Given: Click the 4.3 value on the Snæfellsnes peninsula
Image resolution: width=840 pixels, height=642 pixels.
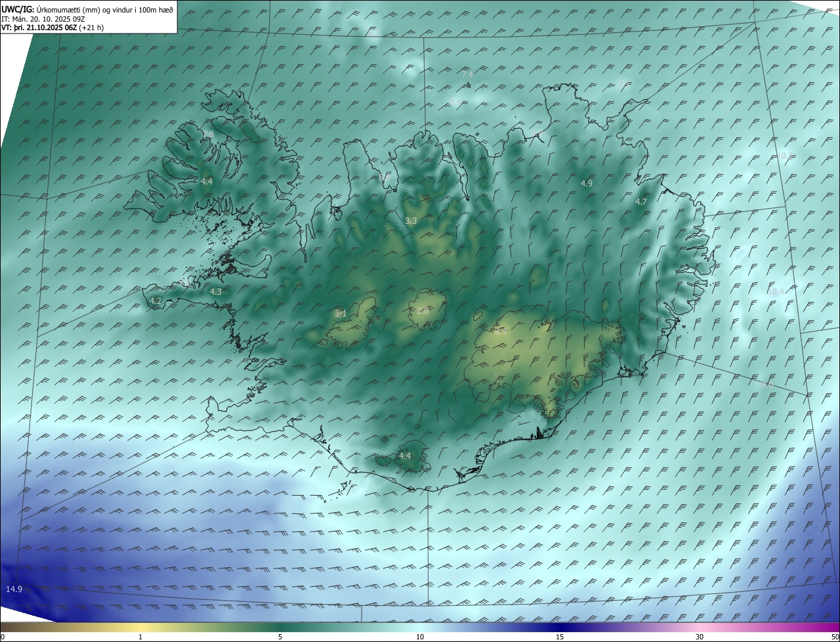Looking at the screenshot, I should [215, 291].
